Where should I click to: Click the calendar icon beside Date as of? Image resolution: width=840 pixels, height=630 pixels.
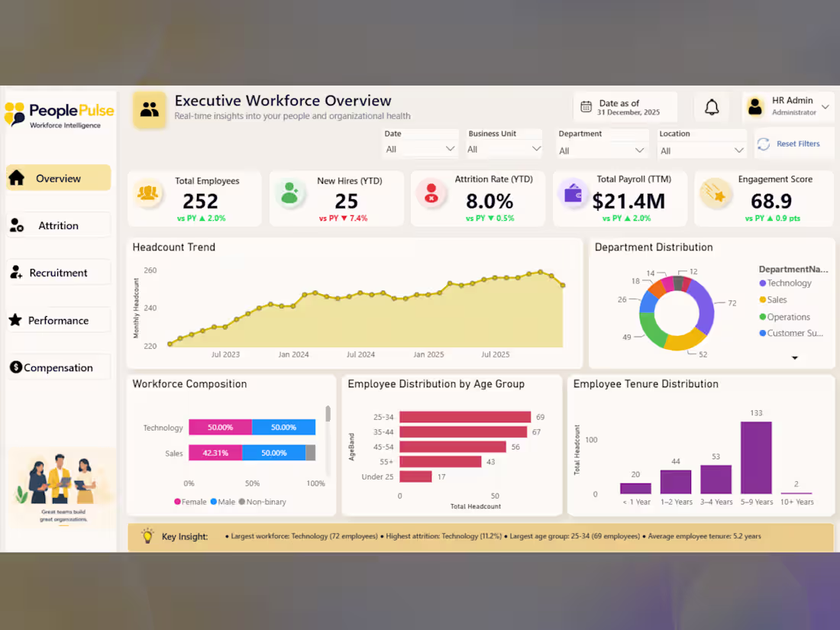pyautogui.click(x=586, y=107)
